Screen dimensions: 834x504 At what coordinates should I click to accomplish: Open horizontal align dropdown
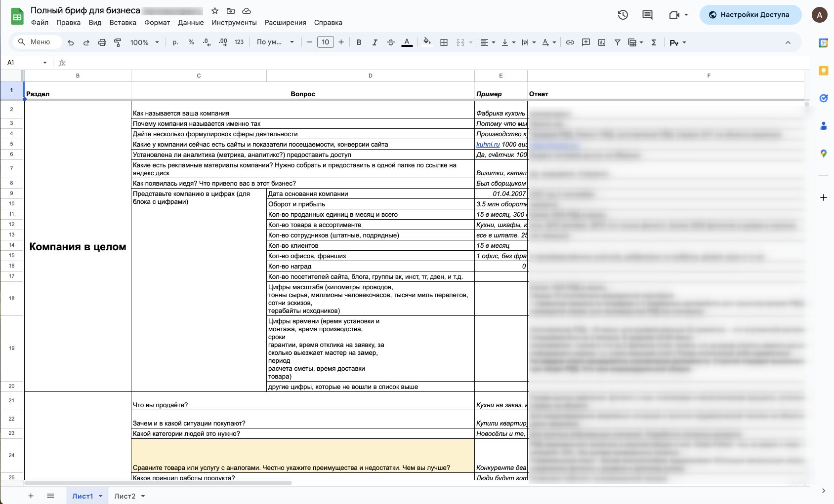click(488, 42)
